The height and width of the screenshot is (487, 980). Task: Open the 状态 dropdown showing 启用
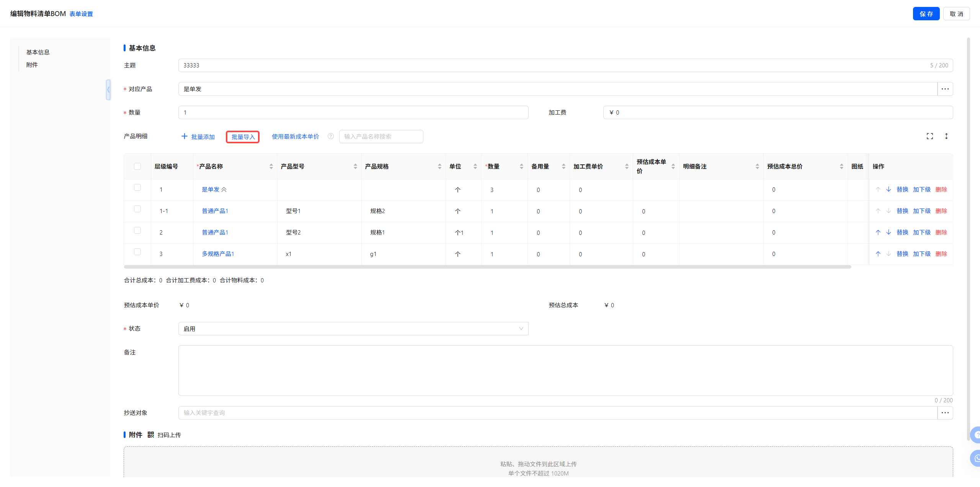tap(353, 329)
